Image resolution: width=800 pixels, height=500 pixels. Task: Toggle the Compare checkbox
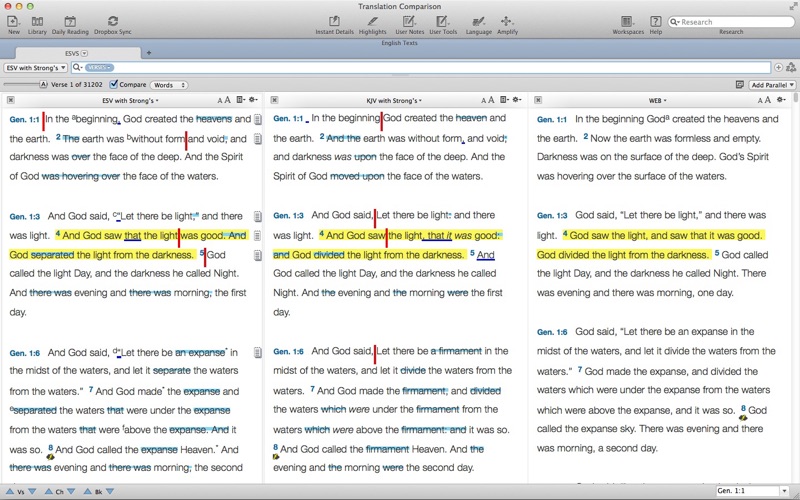[x=114, y=85]
